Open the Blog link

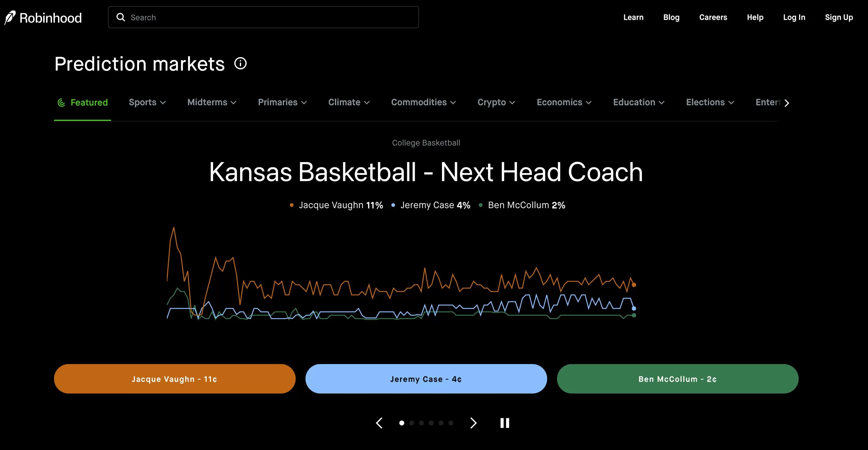point(671,17)
